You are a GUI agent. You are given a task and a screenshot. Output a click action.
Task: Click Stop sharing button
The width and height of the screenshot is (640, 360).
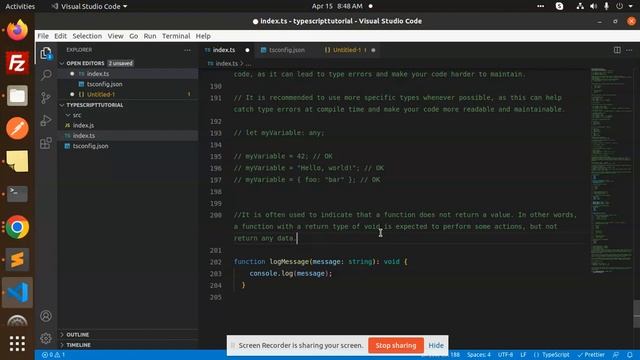coord(396,345)
